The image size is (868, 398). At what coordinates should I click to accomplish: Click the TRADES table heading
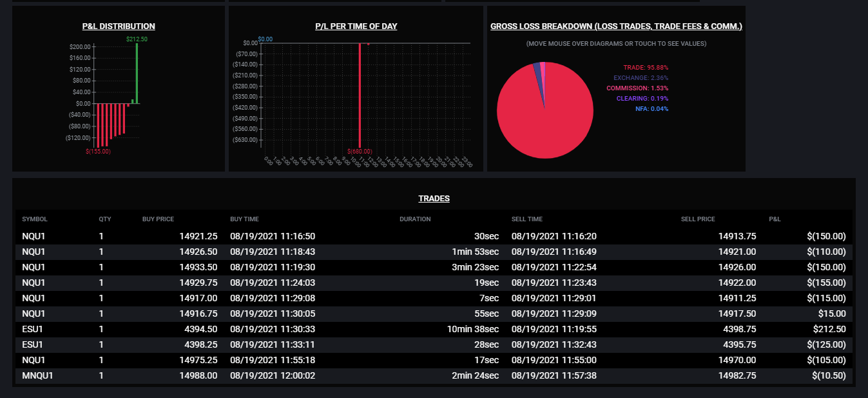[x=434, y=199]
